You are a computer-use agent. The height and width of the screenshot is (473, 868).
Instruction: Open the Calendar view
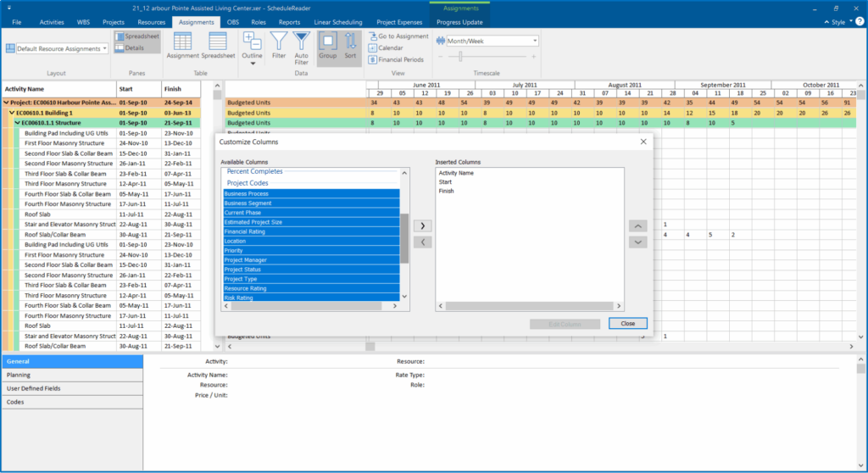(386, 47)
